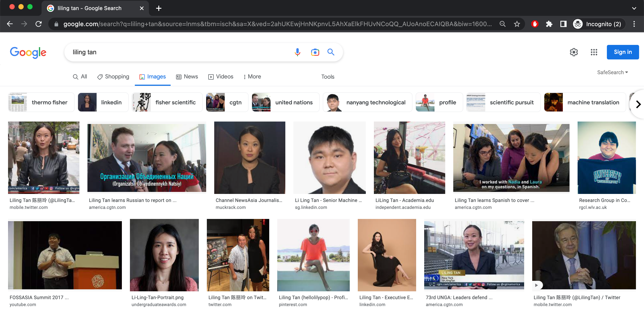This screenshot has height=313, width=644.
Task: Open the Tools filter options
Action: coord(328,76)
